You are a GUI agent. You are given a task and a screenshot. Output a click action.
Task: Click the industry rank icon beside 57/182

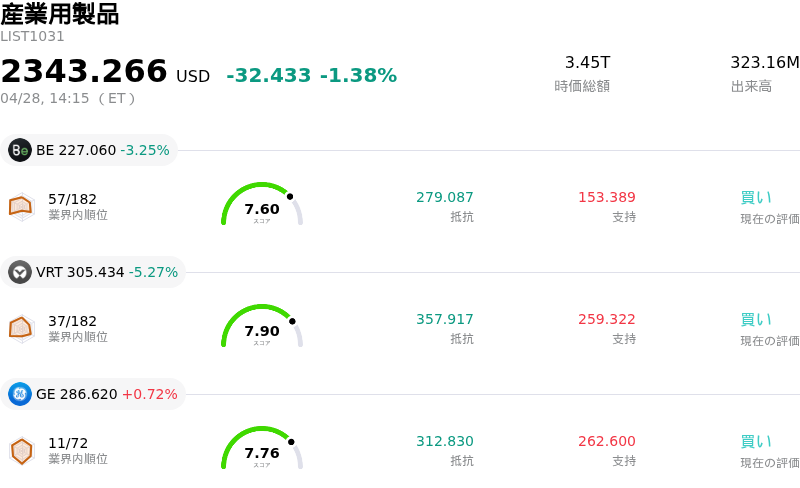click(21, 206)
